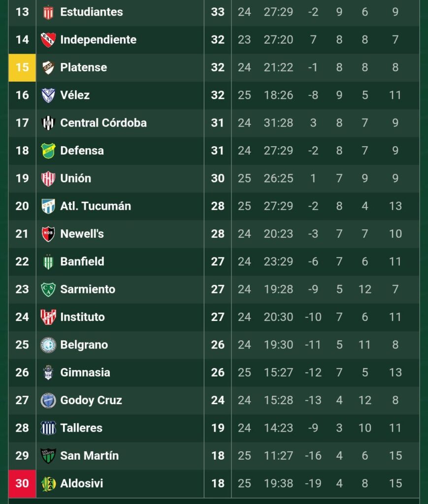Click the Talleres striped crest
Viewport: 428px width, 504px height.
click(x=48, y=428)
